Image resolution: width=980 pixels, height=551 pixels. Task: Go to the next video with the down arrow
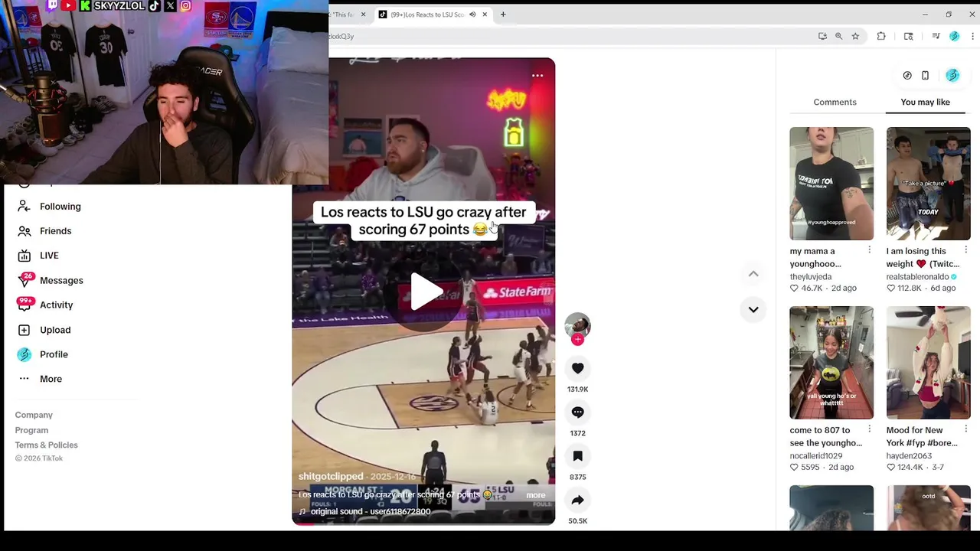(753, 309)
